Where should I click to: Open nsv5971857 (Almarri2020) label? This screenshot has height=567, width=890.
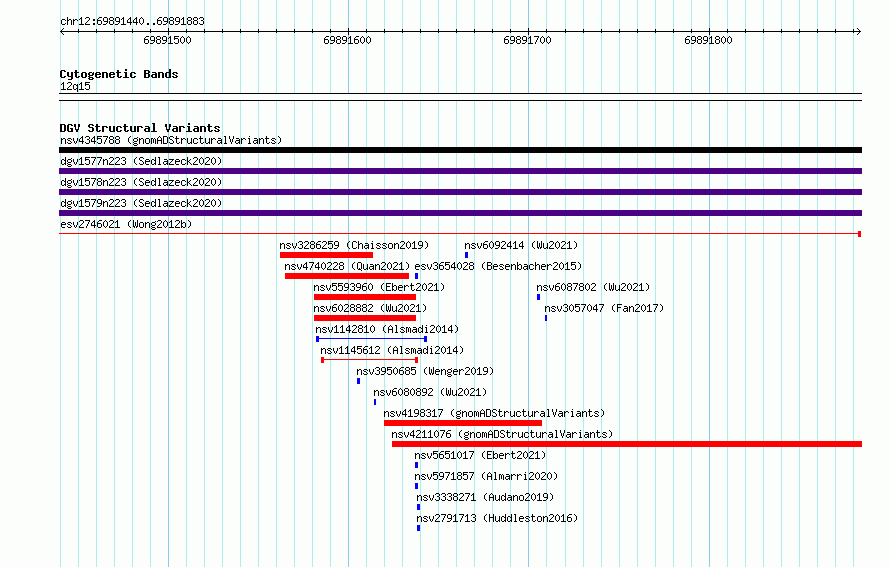point(486,476)
